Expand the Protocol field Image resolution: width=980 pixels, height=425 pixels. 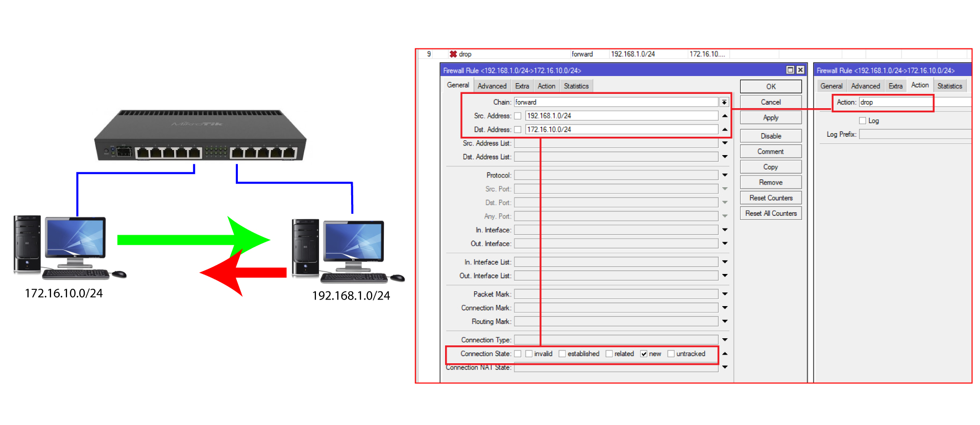pyautogui.click(x=724, y=176)
